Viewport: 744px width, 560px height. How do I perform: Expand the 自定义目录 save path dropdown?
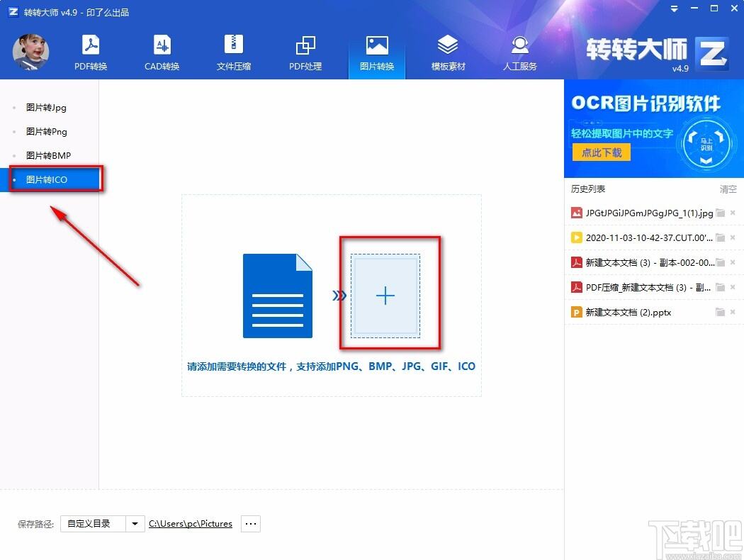tap(135, 524)
